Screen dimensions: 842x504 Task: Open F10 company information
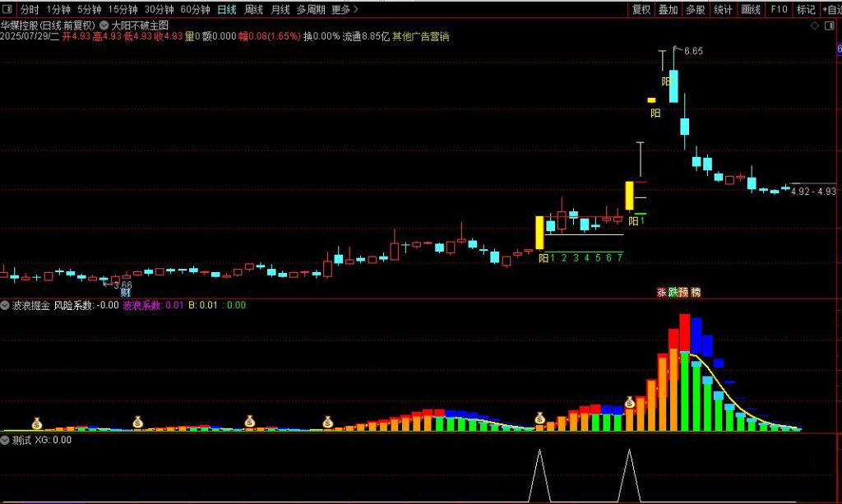pos(778,10)
